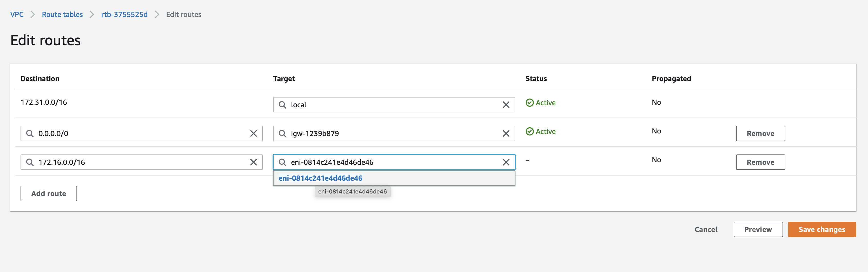Select eni-0814c241e4d46de46 from dropdown suggestions
Screen dimensions: 868x272
(320, 178)
